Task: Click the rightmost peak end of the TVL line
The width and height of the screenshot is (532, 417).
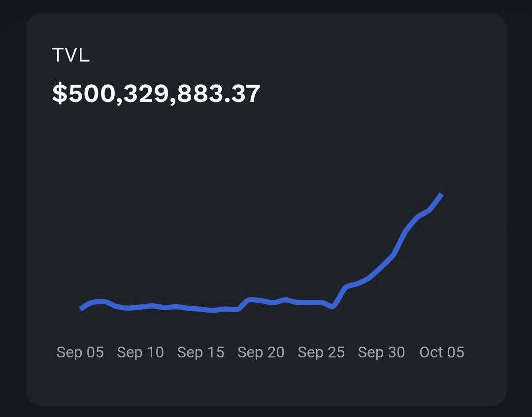Action: click(441, 195)
